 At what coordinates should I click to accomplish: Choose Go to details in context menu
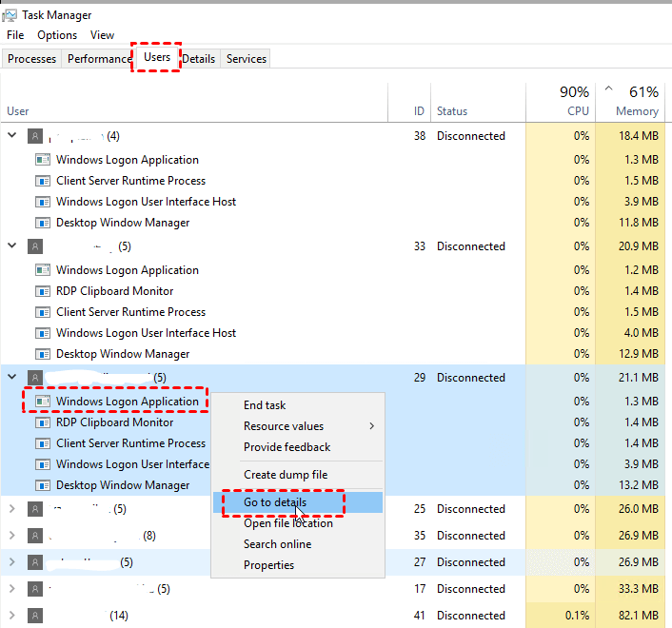click(x=275, y=502)
